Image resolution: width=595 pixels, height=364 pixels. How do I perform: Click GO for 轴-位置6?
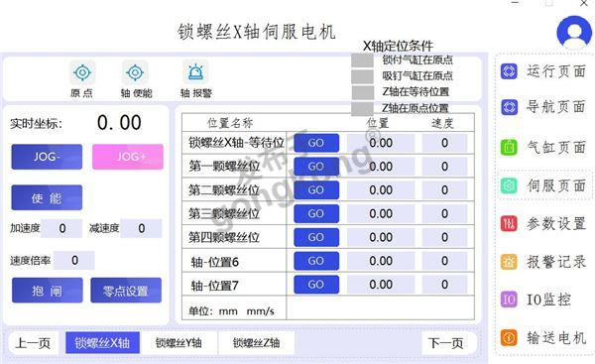pos(316,261)
